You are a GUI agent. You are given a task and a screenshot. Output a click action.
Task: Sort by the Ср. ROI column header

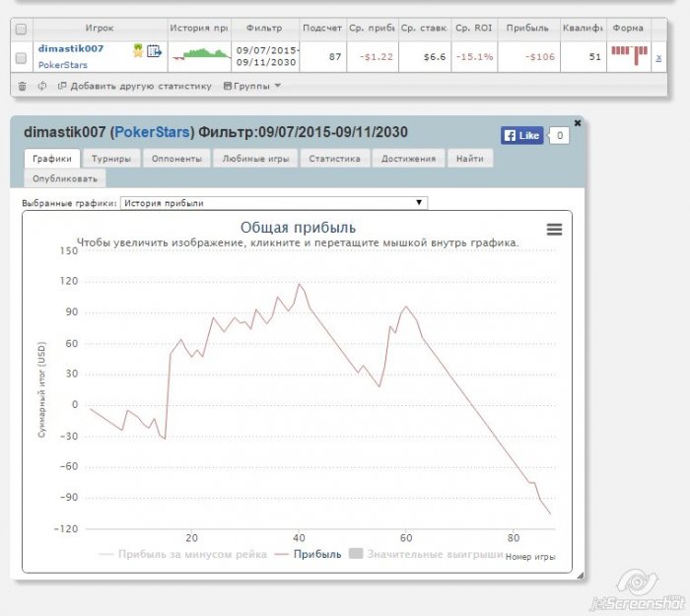click(x=474, y=28)
